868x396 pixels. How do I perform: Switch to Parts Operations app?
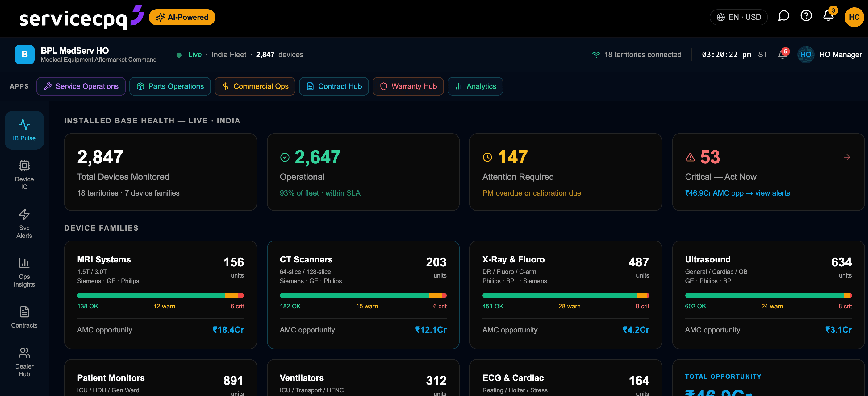(170, 87)
